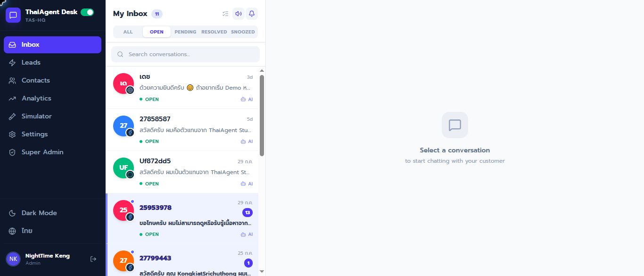Click the channel badge on the UF avatar
644x276 pixels.
click(130, 175)
